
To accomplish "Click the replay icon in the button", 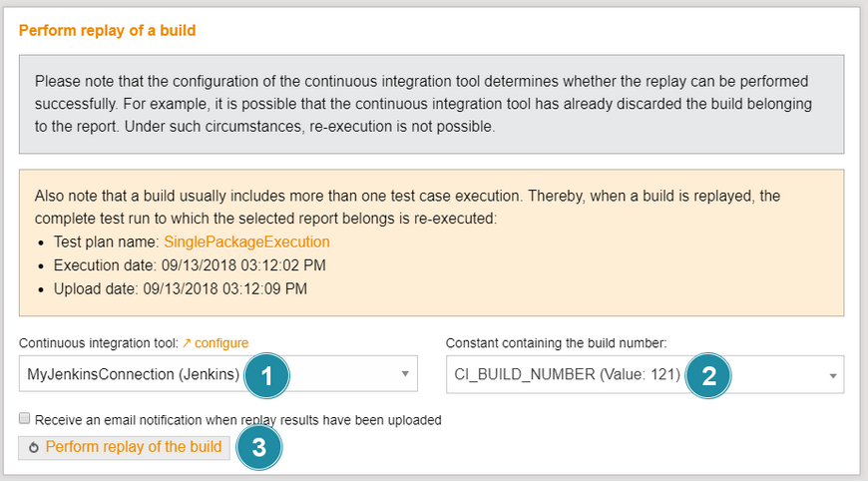I will point(34,447).
